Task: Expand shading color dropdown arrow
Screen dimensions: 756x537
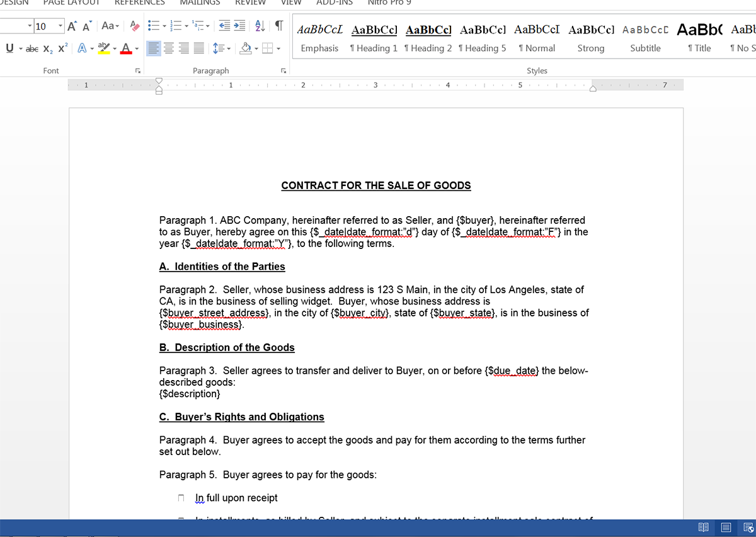Action: (257, 48)
